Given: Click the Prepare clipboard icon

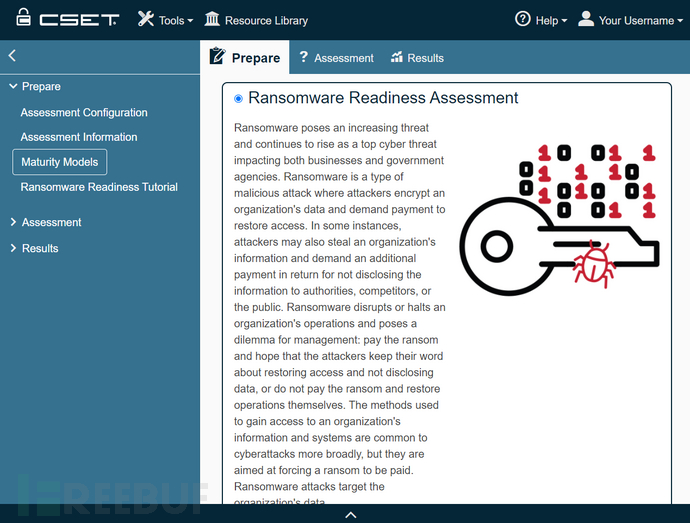Looking at the screenshot, I should 217,57.
